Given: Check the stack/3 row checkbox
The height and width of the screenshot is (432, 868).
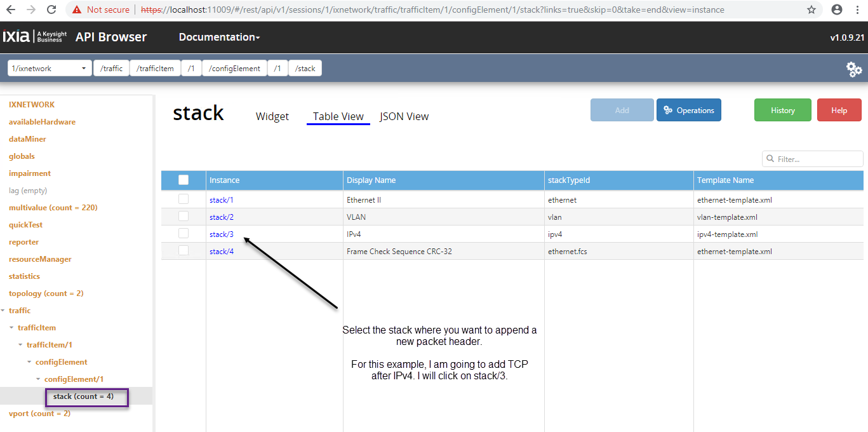Looking at the screenshot, I should (184, 234).
